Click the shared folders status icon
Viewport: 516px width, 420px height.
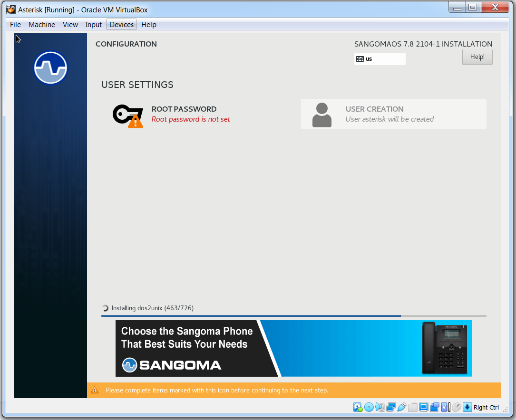tap(412, 407)
